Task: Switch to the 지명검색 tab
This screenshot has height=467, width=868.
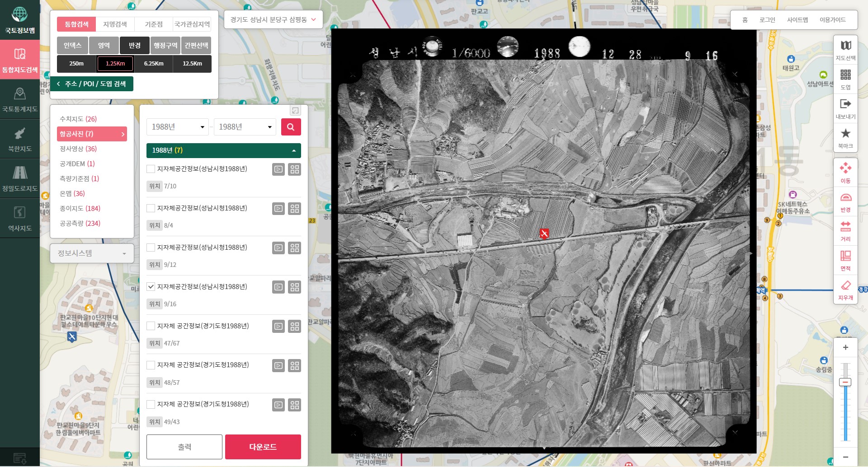Action: point(115,24)
